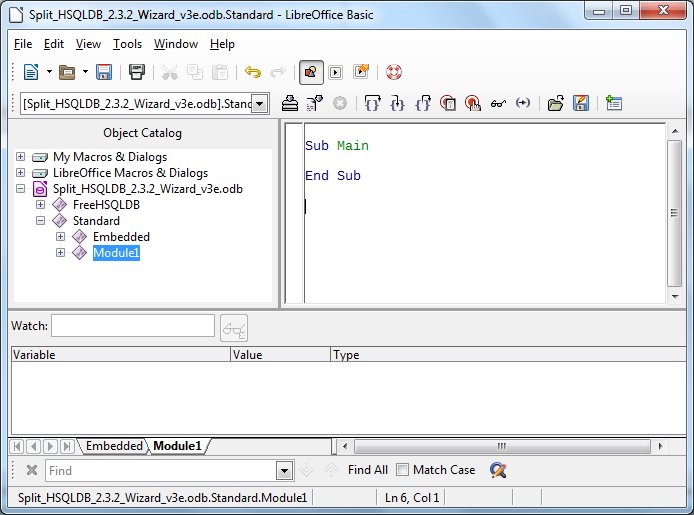Click the Save icon in toolbar
This screenshot has width=694, height=515.
[x=104, y=72]
